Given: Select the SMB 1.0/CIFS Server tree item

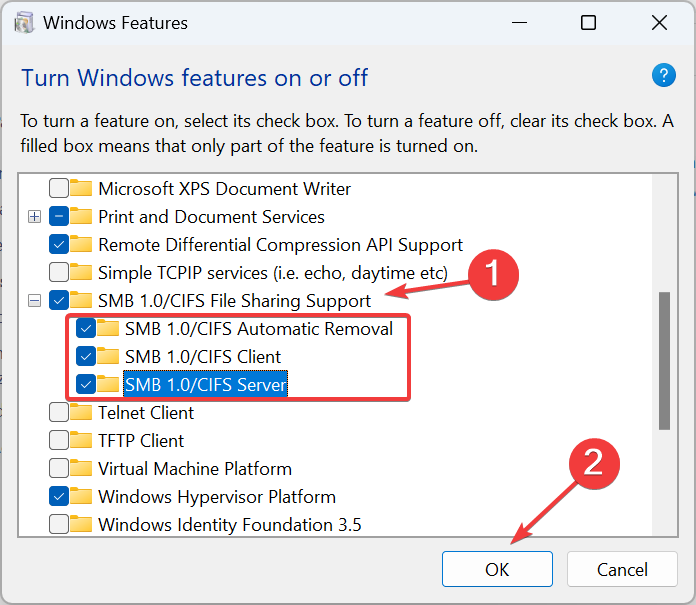Looking at the screenshot, I should pyautogui.click(x=205, y=384).
